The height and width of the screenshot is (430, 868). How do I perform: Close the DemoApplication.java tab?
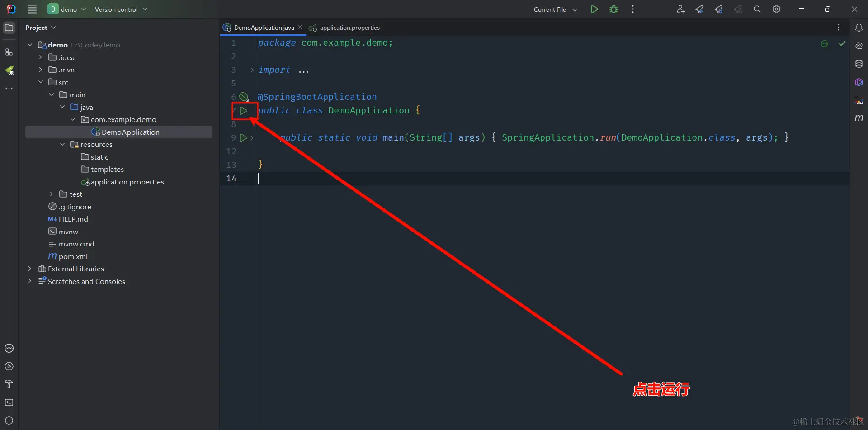click(300, 28)
